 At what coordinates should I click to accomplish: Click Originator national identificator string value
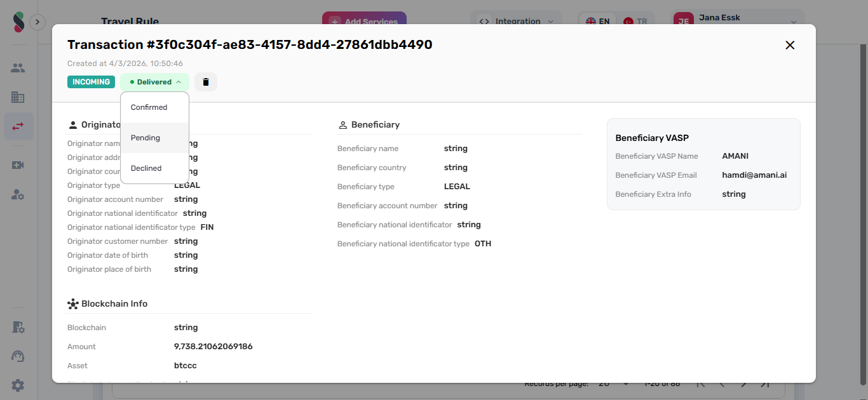(x=194, y=213)
